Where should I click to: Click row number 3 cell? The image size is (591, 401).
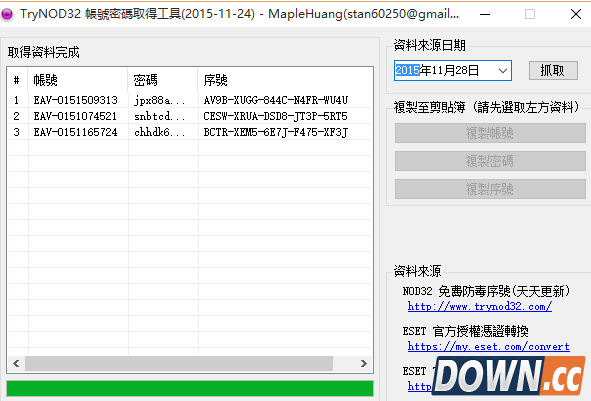pyautogui.click(x=17, y=132)
